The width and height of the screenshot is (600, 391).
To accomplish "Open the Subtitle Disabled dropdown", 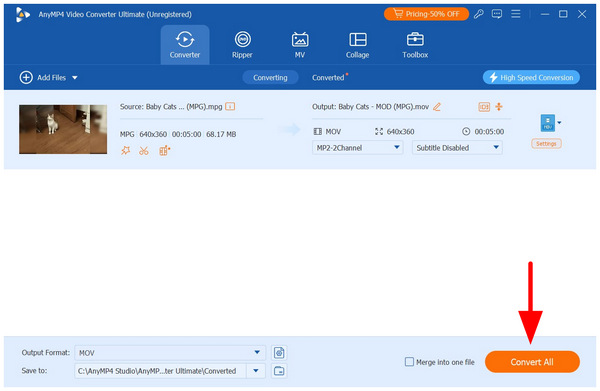I will [x=457, y=148].
